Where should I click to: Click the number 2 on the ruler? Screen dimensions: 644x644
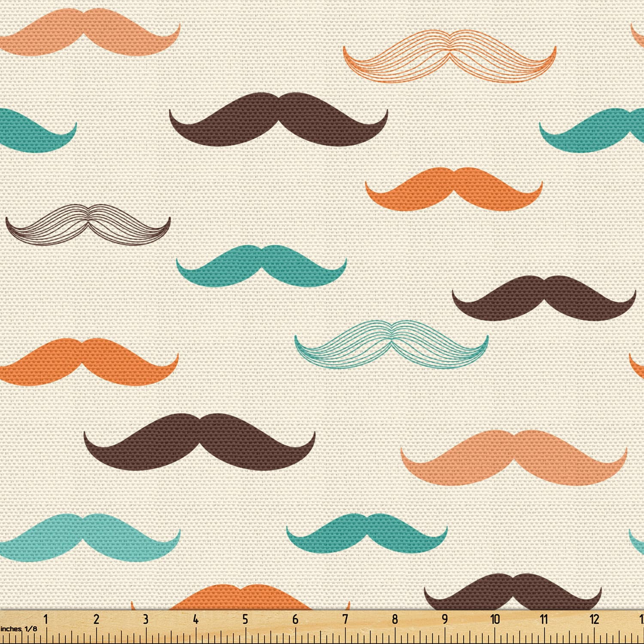tap(96, 620)
